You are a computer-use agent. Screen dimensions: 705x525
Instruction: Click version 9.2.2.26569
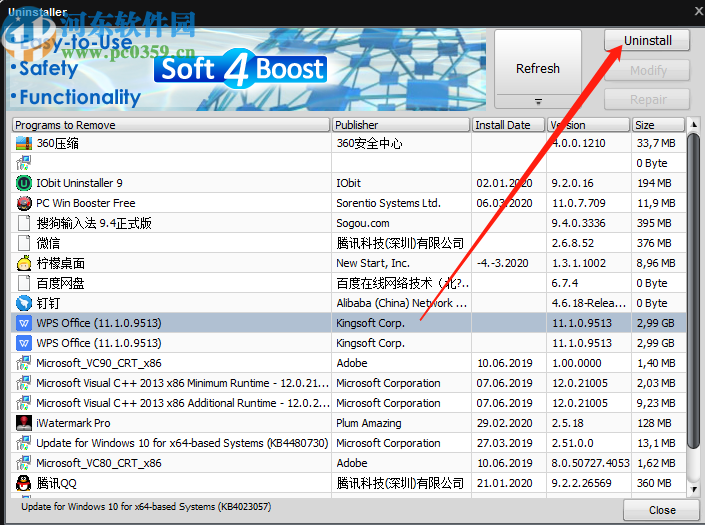tap(581, 483)
